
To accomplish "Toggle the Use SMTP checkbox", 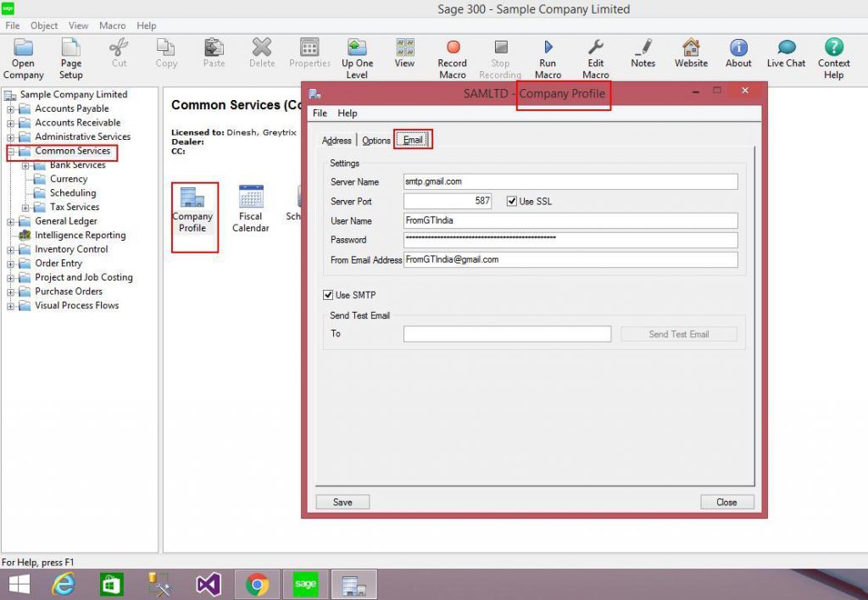I will coord(328,295).
